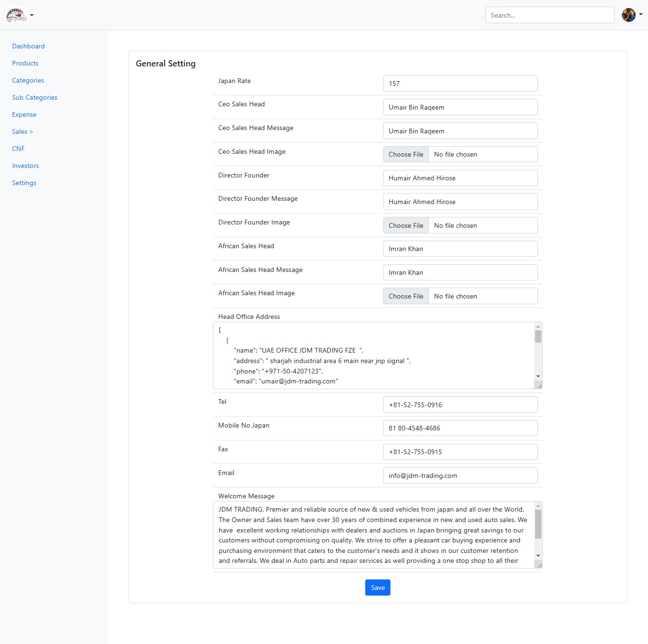The height and width of the screenshot is (644, 648).
Task: Navigate to the Investors page
Action: click(26, 166)
